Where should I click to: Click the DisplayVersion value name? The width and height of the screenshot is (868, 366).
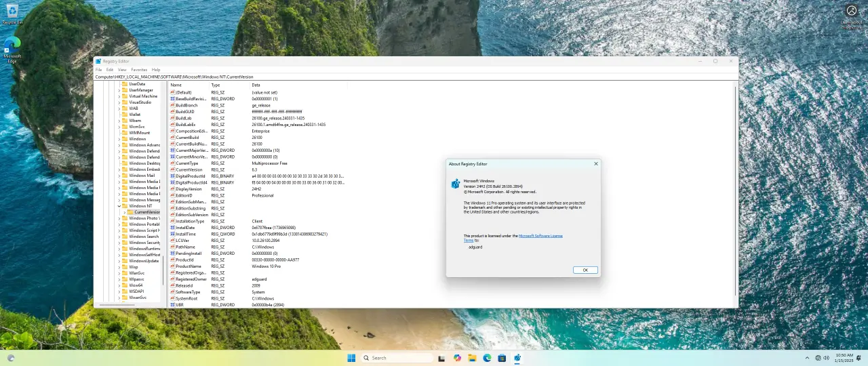click(x=189, y=189)
